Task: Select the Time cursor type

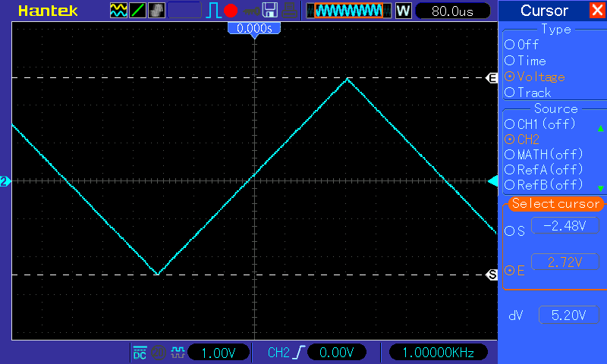Action: click(x=525, y=61)
